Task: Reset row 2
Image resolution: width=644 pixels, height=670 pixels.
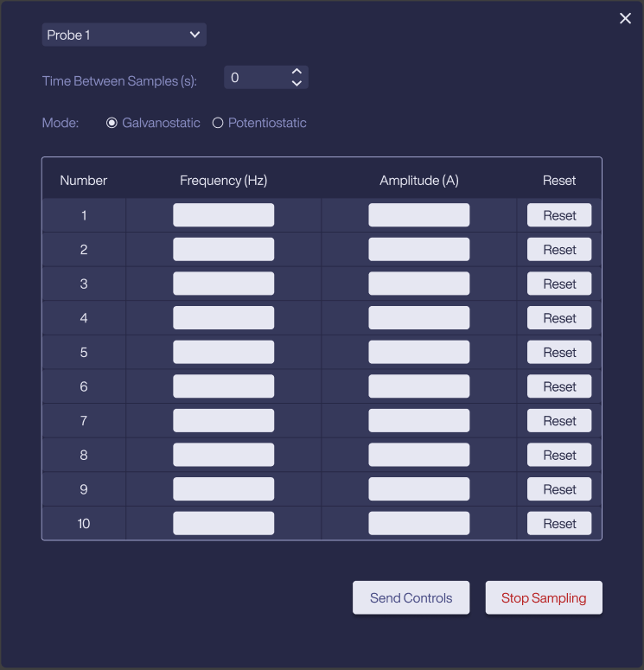Action: 559,249
